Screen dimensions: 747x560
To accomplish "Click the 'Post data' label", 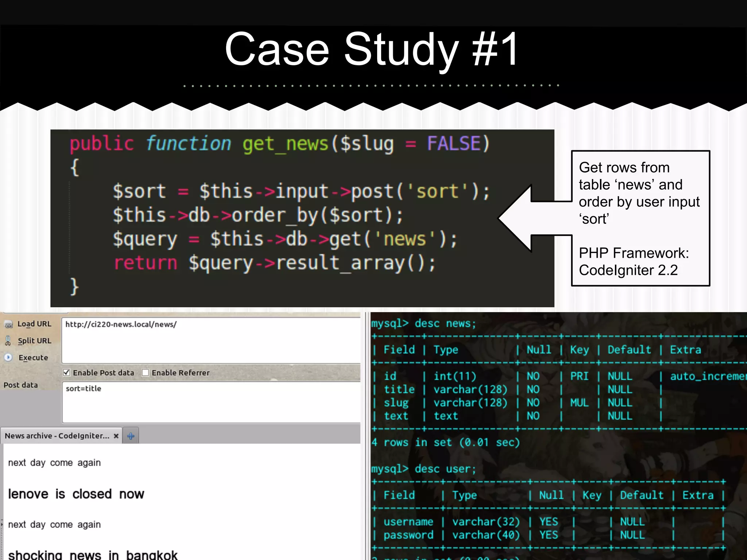I will 21,385.
